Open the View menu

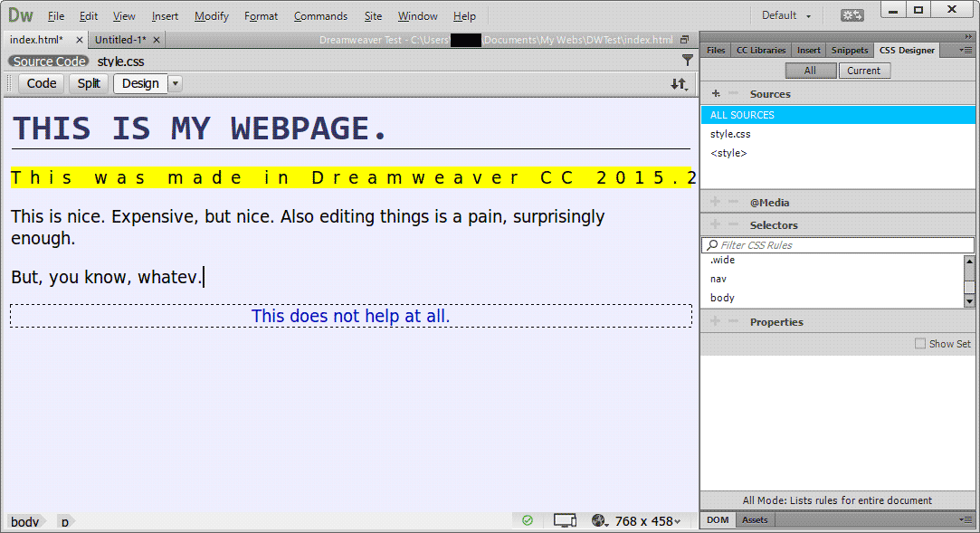pos(124,16)
